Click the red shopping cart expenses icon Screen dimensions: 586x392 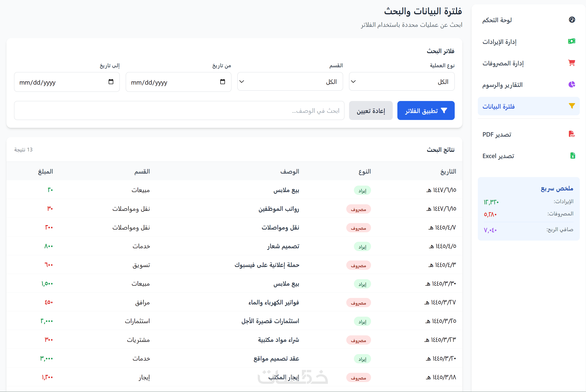(572, 63)
